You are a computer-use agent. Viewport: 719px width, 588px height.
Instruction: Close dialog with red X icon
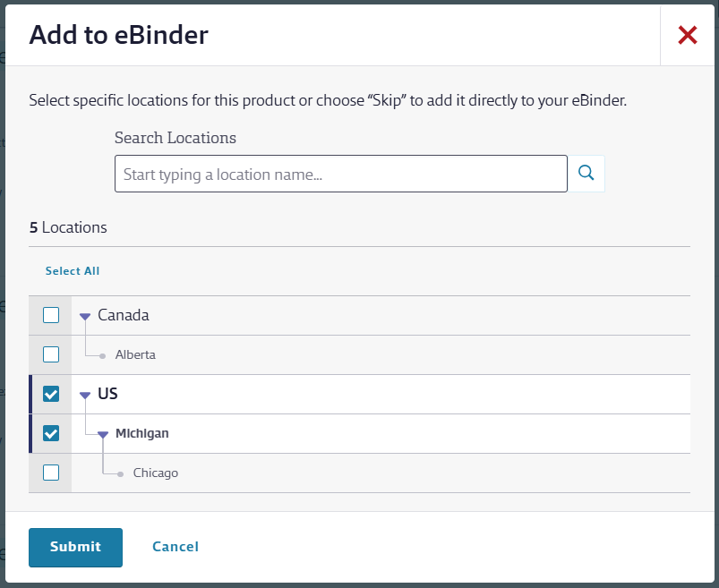coord(688,35)
